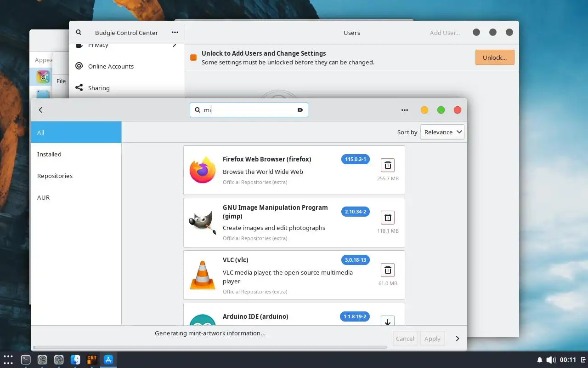The width and height of the screenshot is (588, 368).
Task: Remove Firefox using its trash icon
Action: point(388,165)
